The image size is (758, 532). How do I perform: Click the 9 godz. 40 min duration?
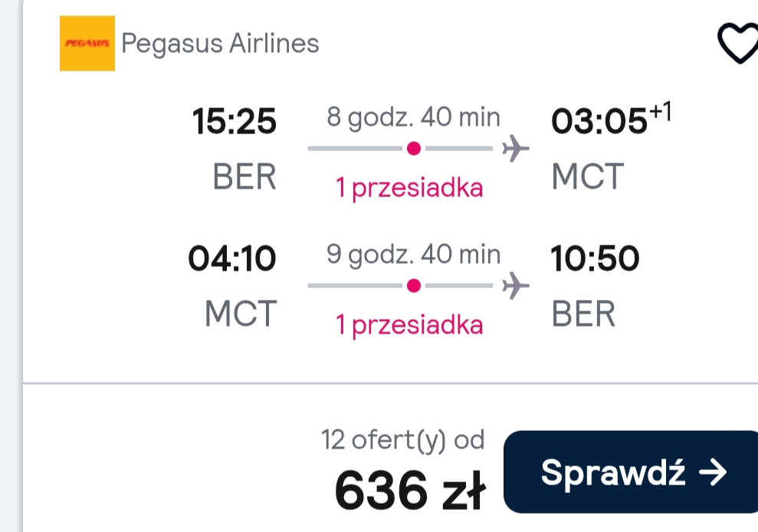tap(413, 255)
